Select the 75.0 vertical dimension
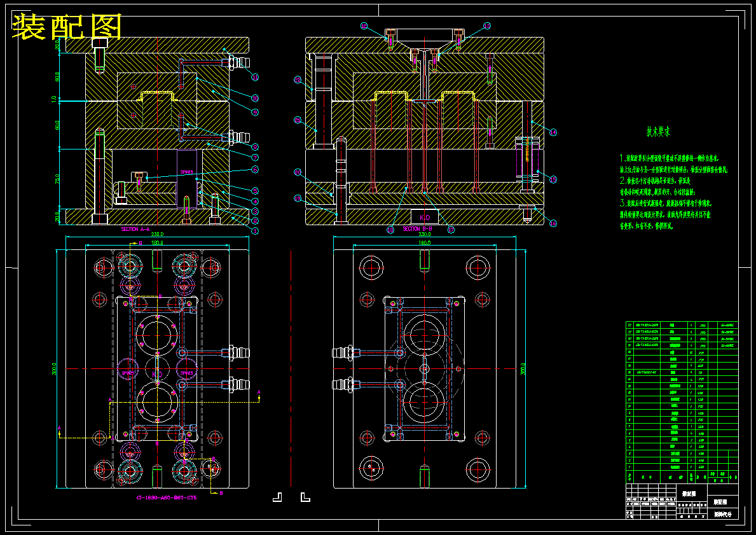This screenshot has height=535, width=756. tap(57, 179)
